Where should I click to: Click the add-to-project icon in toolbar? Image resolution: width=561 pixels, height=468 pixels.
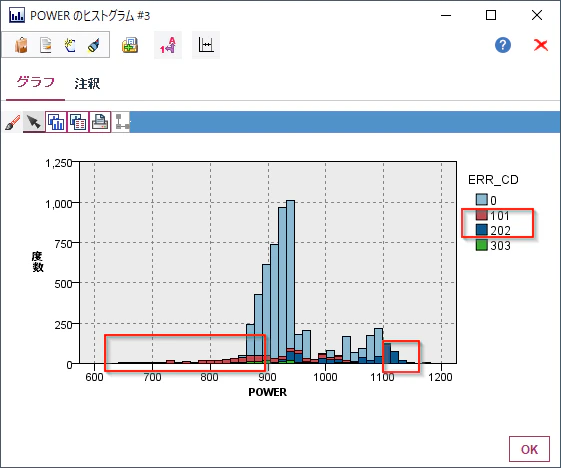click(x=130, y=45)
